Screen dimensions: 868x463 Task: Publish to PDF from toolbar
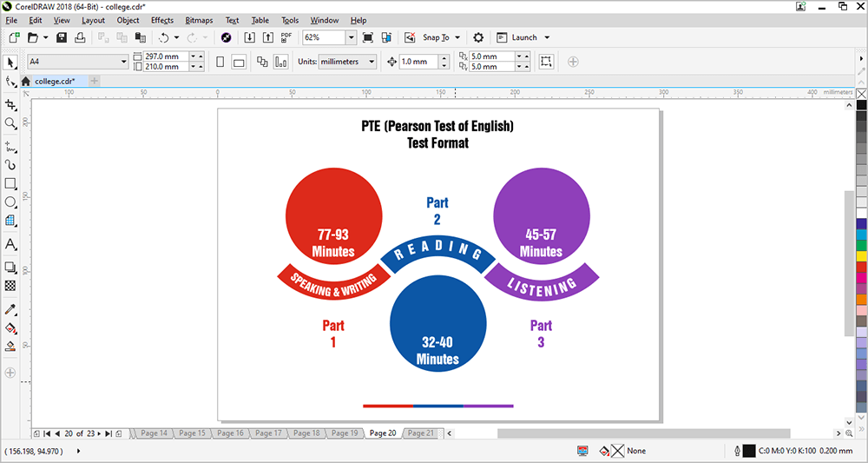point(286,37)
